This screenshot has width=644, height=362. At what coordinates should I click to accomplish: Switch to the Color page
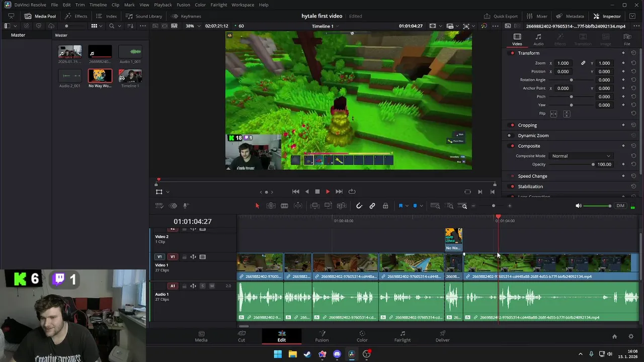point(362,336)
